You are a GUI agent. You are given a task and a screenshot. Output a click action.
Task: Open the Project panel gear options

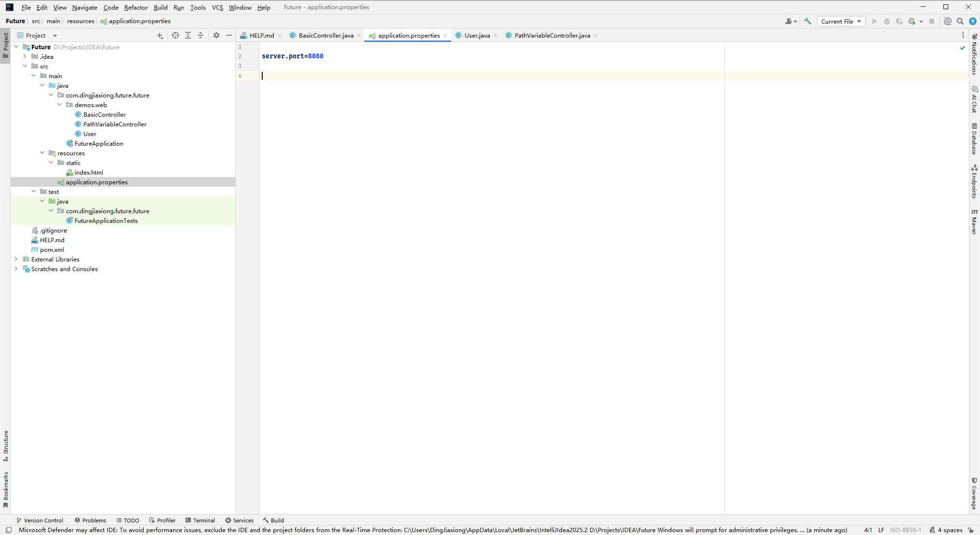coord(216,35)
